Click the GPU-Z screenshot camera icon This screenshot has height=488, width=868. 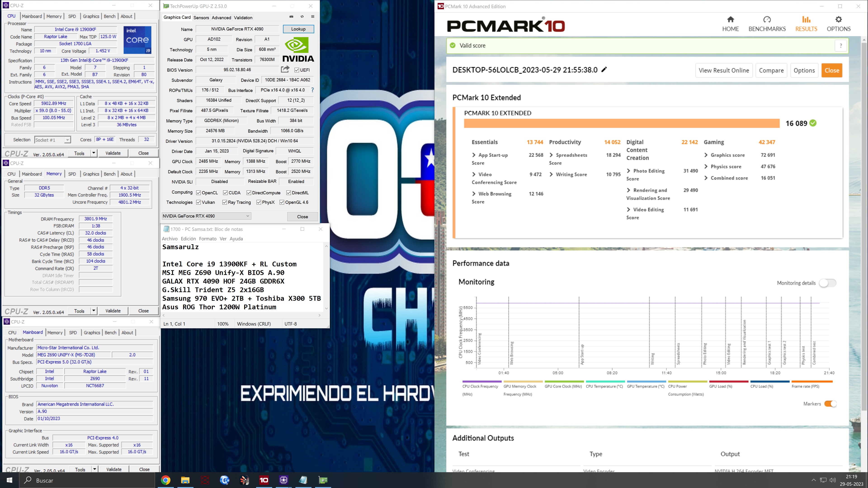pos(291,16)
